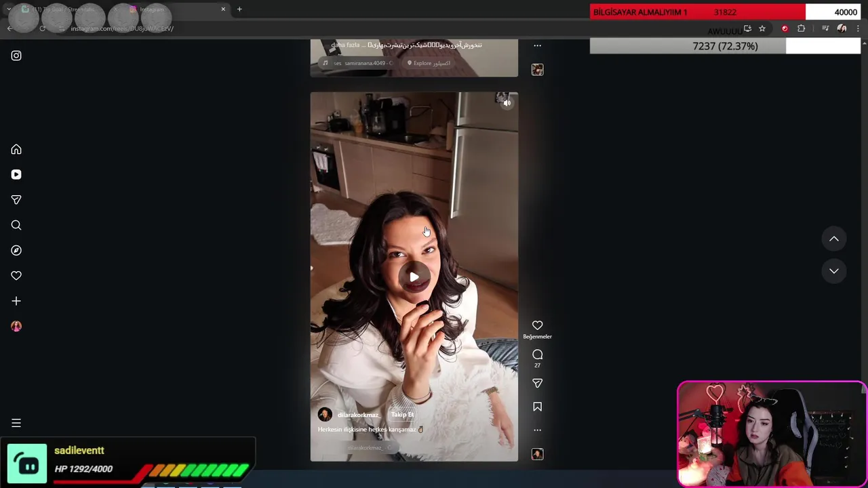The height and width of the screenshot is (488, 868).
Task: Bookmark this page with star icon
Action: point(762,28)
